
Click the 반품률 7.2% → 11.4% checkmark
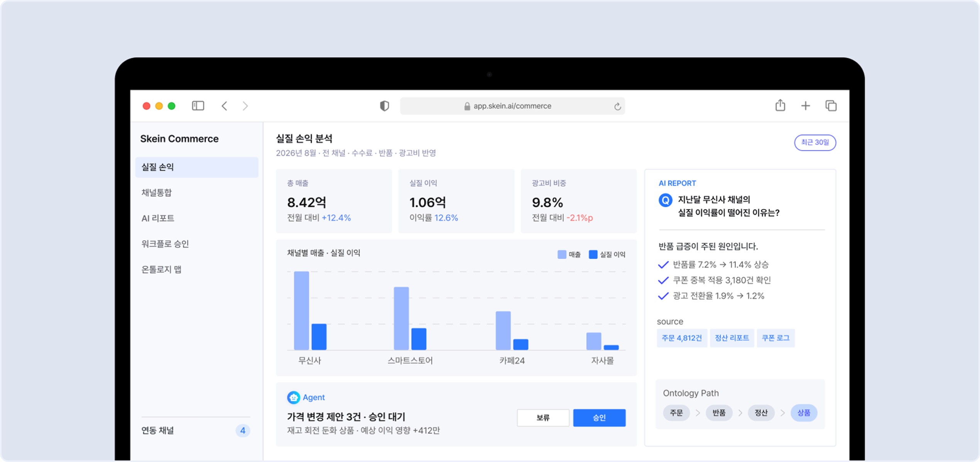click(663, 265)
